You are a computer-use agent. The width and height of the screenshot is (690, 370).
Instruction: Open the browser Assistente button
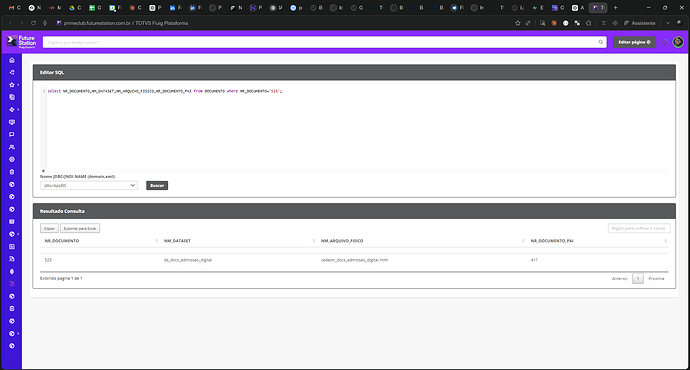point(640,23)
